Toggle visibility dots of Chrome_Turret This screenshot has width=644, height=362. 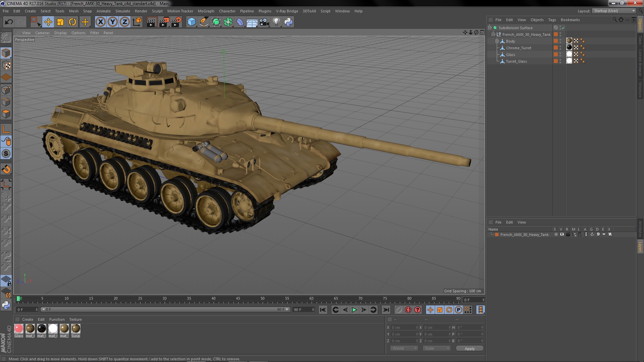click(x=560, y=48)
